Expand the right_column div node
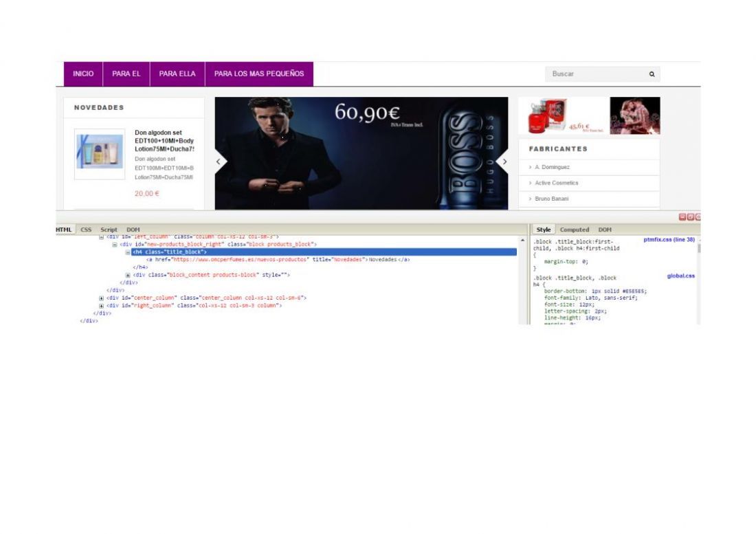The image size is (756, 534). point(101,306)
